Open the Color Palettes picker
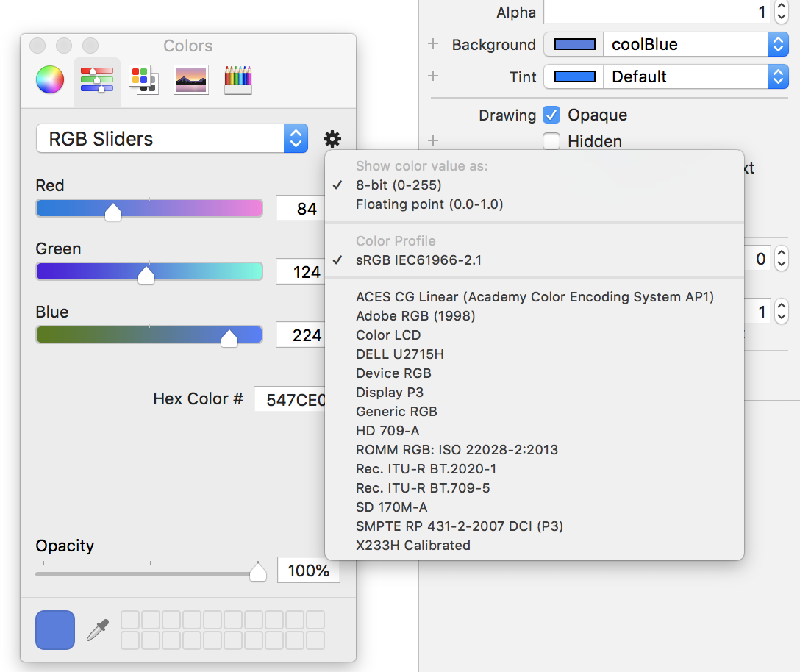 pyautogui.click(x=143, y=79)
